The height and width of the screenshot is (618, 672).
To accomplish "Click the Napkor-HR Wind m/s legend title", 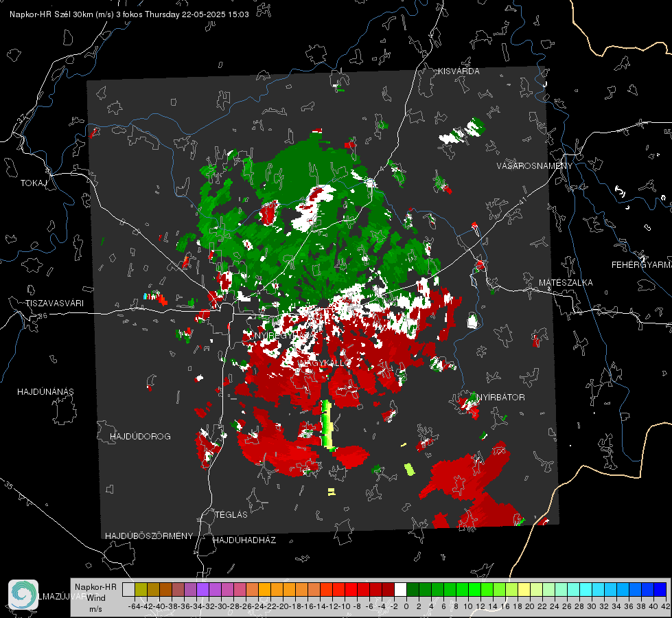I will click(95, 598).
